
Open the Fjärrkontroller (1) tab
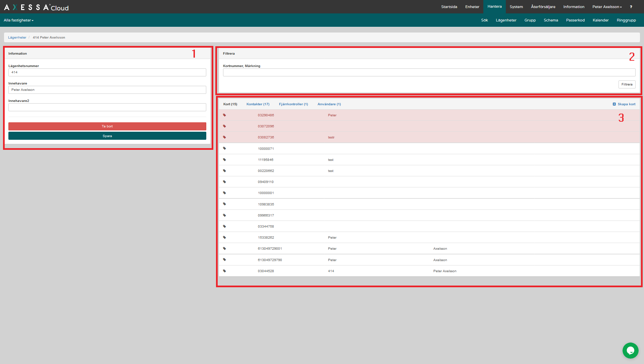pos(293,104)
